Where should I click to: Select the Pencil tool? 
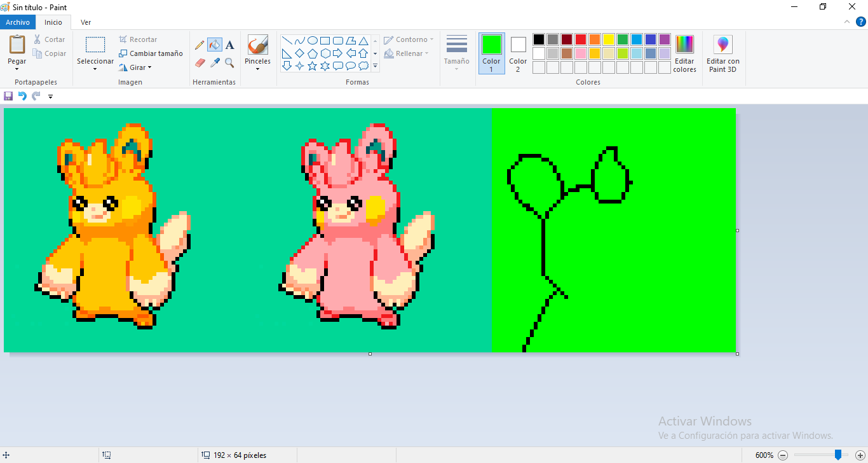coord(200,45)
